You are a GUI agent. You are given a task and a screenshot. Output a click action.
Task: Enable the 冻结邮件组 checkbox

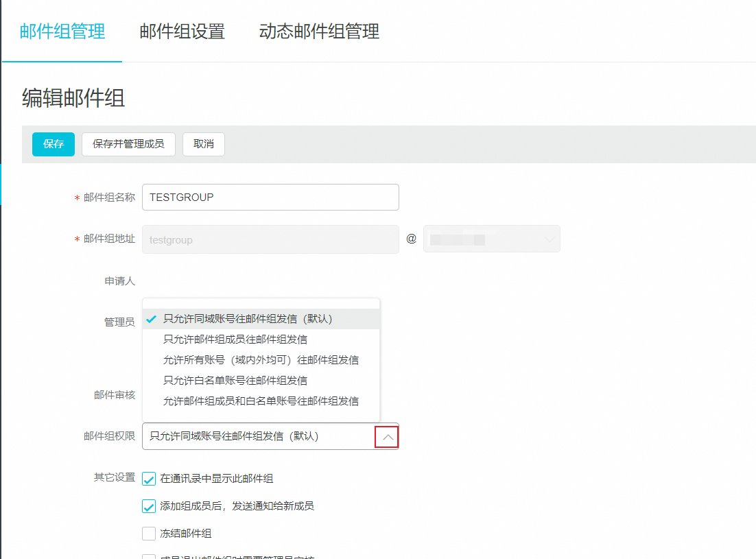click(149, 534)
